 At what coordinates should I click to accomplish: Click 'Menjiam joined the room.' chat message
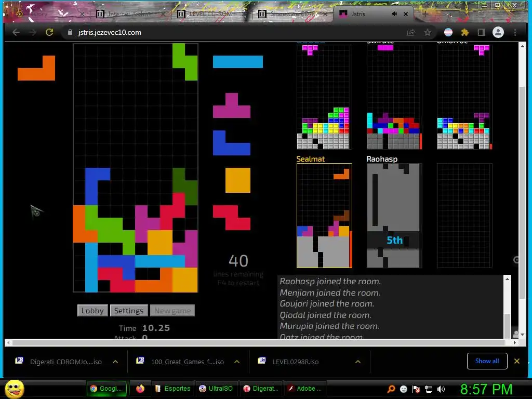click(x=330, y=292)
